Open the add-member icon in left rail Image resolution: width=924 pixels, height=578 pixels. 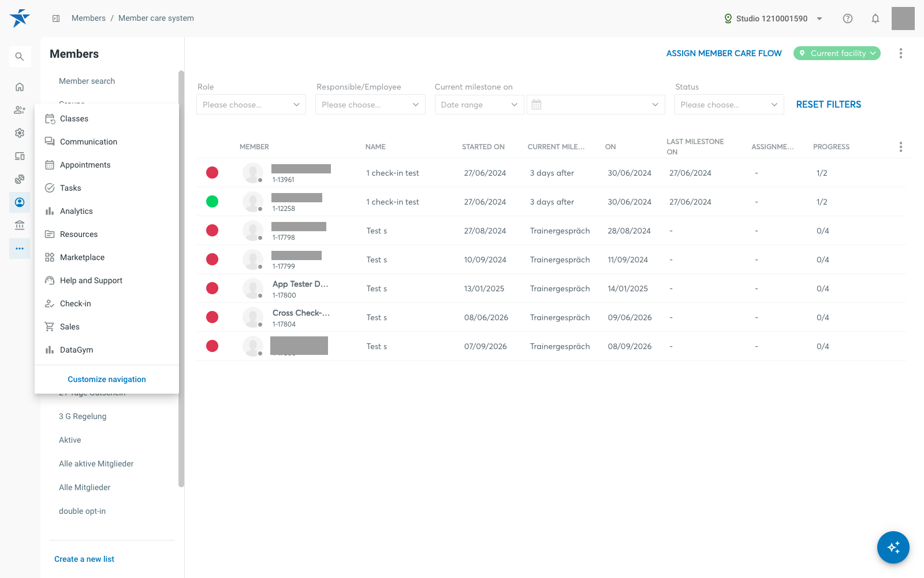(20, 110)
